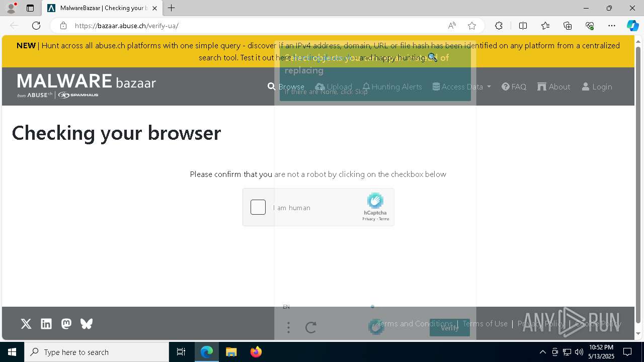Open the Mastodon social link

click(66, 324)
